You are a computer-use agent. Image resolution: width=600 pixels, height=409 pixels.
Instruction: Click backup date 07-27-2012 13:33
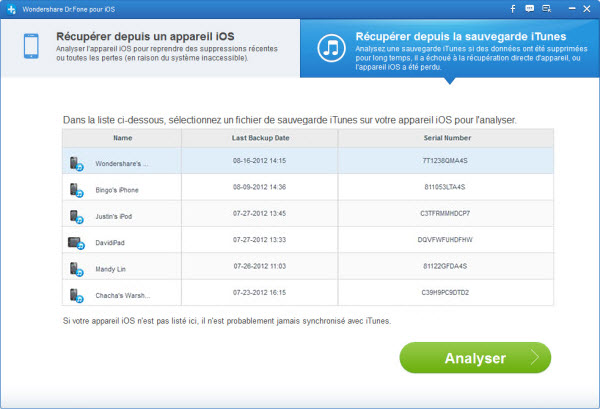(259, 240)
